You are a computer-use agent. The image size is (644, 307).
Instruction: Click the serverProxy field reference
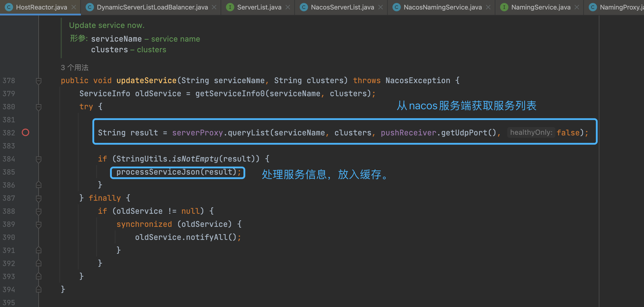197,133
